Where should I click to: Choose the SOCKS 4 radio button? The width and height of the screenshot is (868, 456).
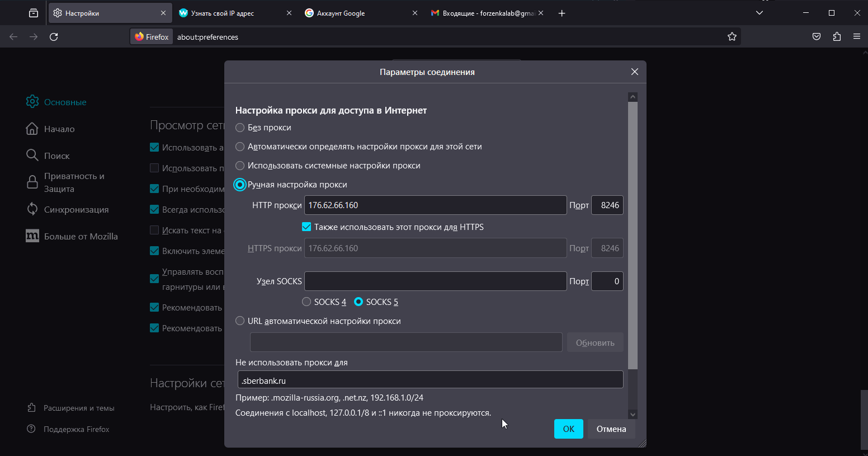306,302
